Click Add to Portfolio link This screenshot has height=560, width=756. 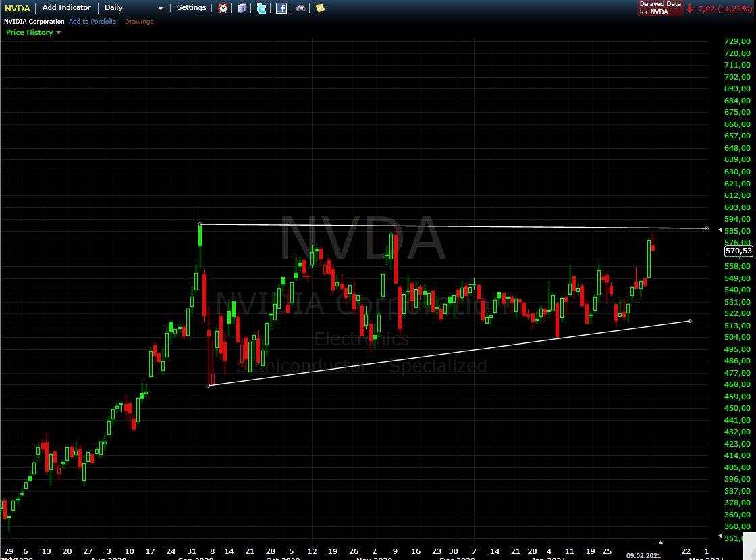coord(92,21)
